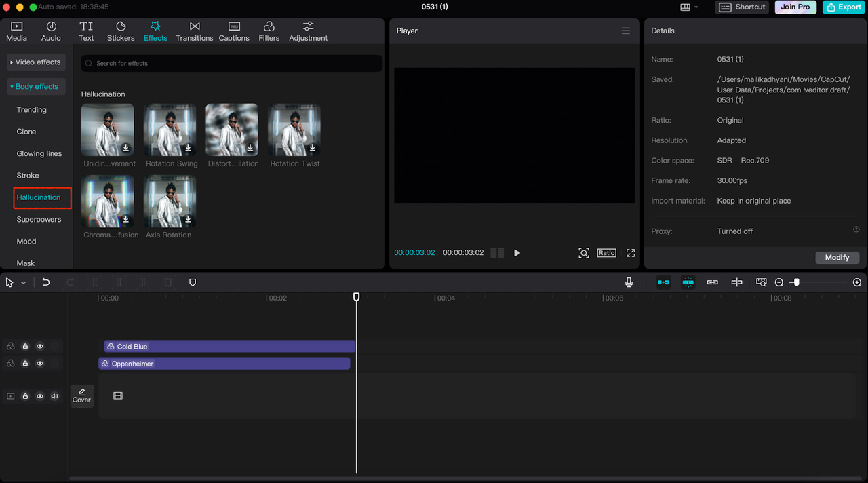The image size is (868, 483).
Task: Click the fullscreen icon in the player
Action: 631,253
